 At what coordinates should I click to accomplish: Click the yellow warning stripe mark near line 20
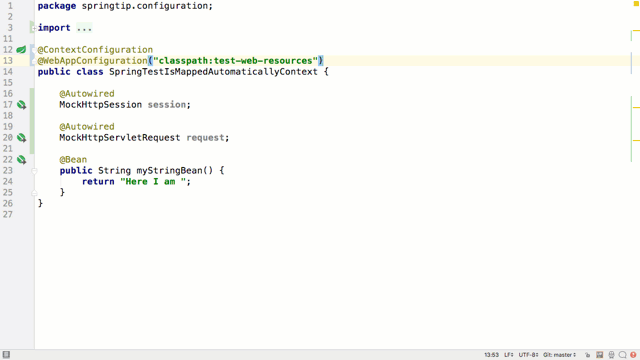point(636,140)
